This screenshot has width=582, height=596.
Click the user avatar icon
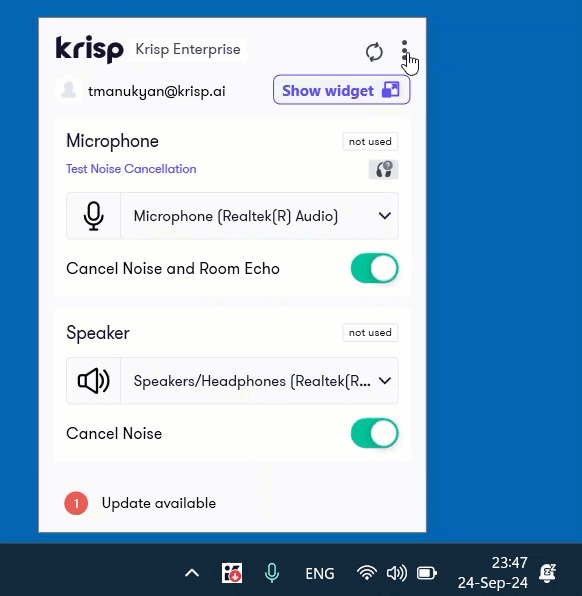(69, 90)
